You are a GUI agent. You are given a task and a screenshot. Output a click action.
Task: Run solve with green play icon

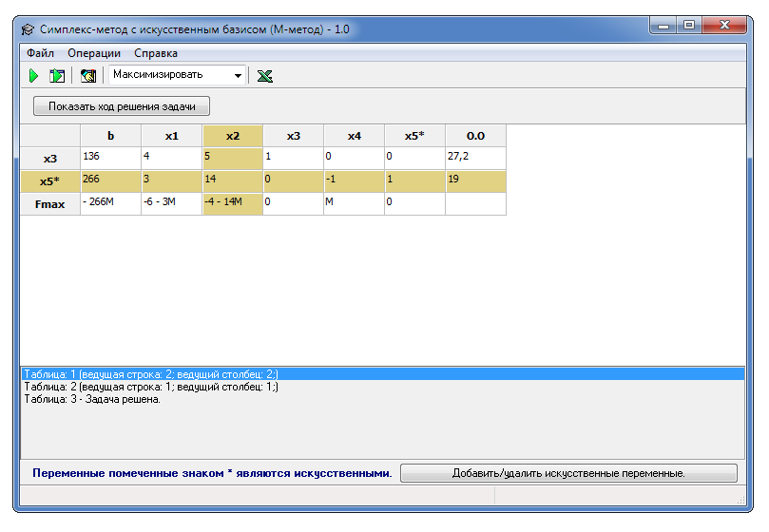click(33, 75)
